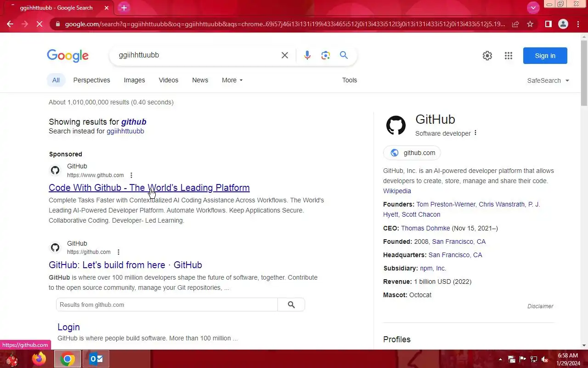The width and height of the screenshot is (588, 368).
Task: Click the forward navigation arrow
Action: click(x=25, y=24)
